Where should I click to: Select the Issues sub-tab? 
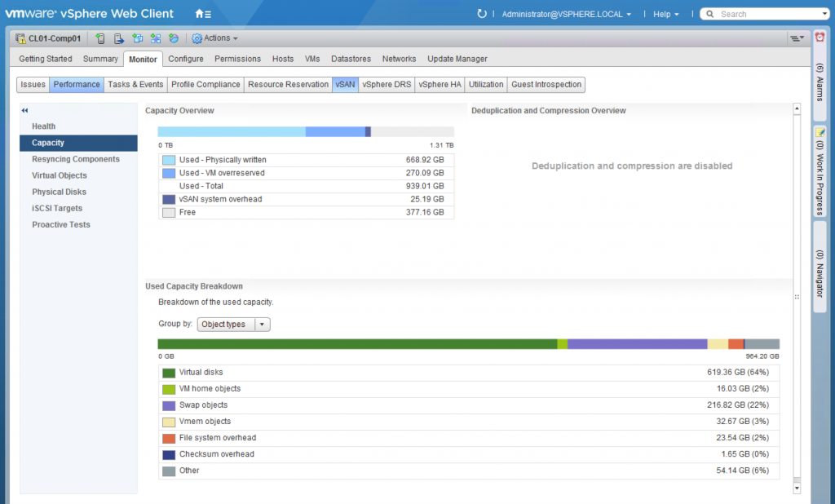33,85
